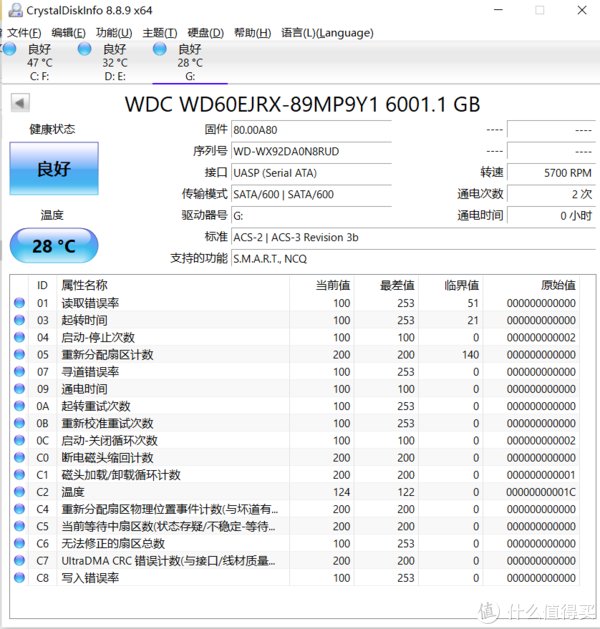Click status dot for C6 无法修正的扇区总数
The height and width of the screenshot is (629, 600).
19,543
